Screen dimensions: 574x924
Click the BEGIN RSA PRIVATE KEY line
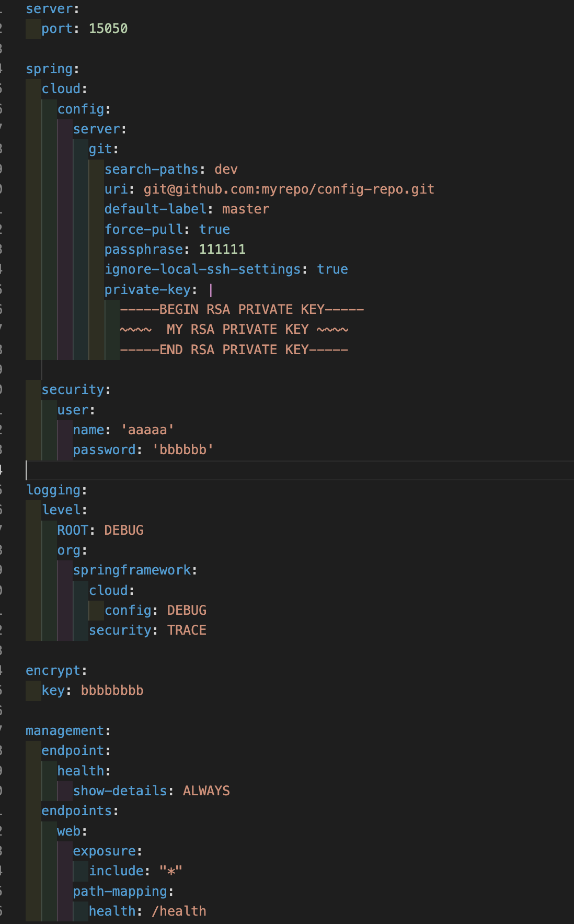(242, 310)
